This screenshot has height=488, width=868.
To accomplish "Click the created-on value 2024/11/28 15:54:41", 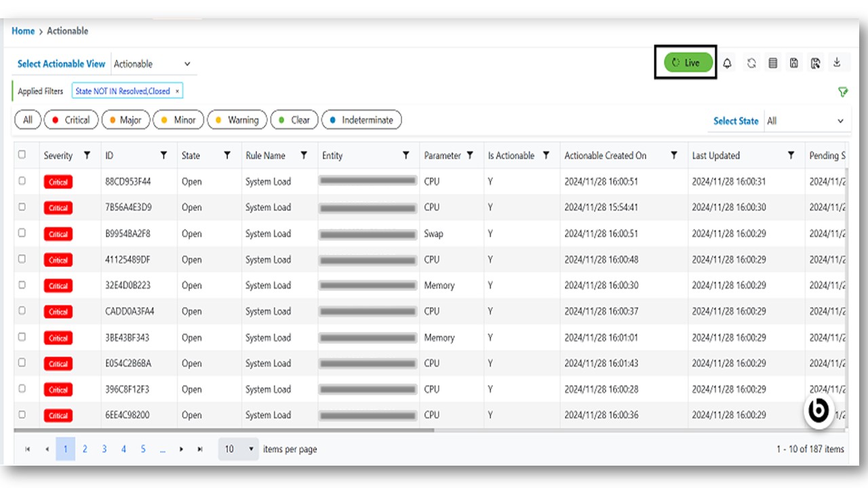I will click(x=601, y=207).
